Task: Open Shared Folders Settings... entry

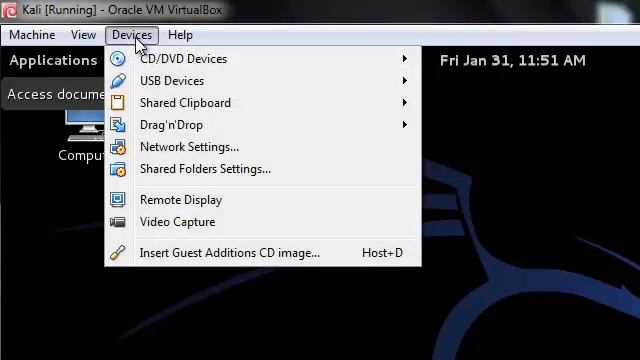Action: 263,169
